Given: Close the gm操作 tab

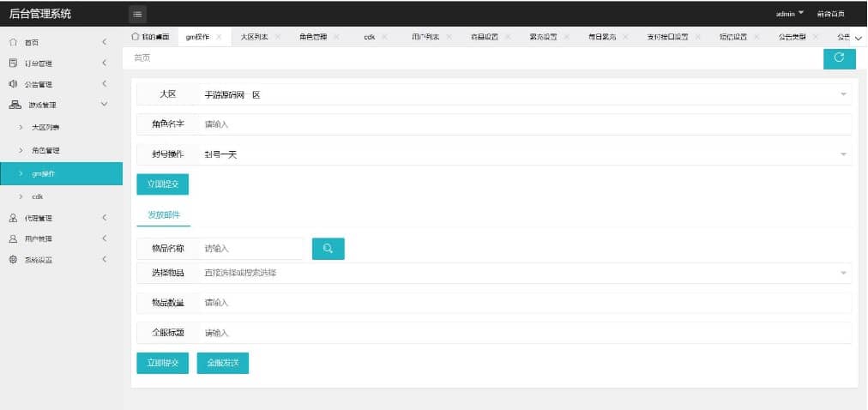Looking at the screenshot, I should coord(220,37).
